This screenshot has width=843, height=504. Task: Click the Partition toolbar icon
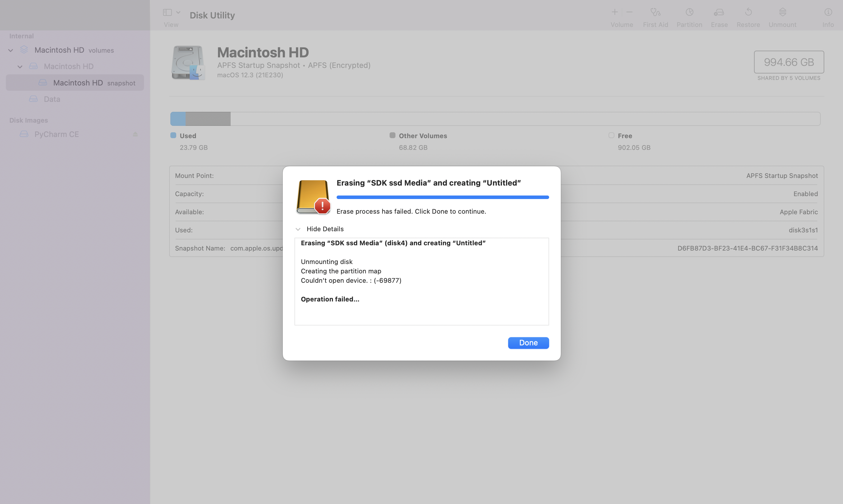coord(689,13)
